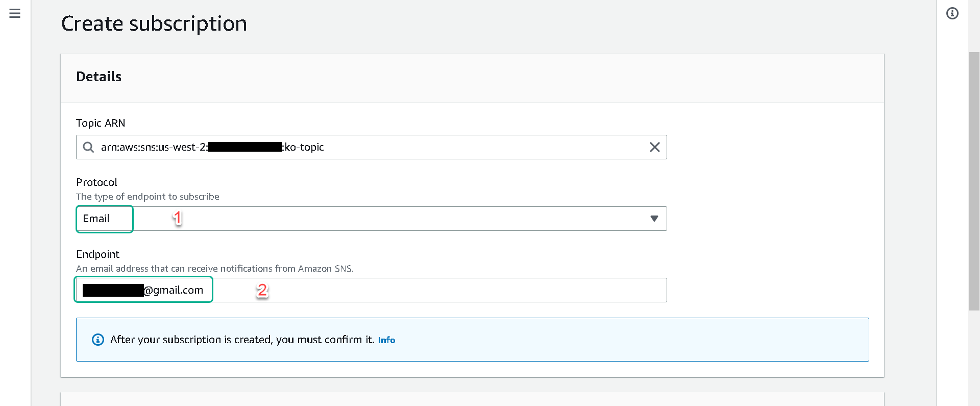The width and height of the screenshot is (980, 406).
Task: Click into the Topic ARN ko-topic text
Action: point(304,147)
